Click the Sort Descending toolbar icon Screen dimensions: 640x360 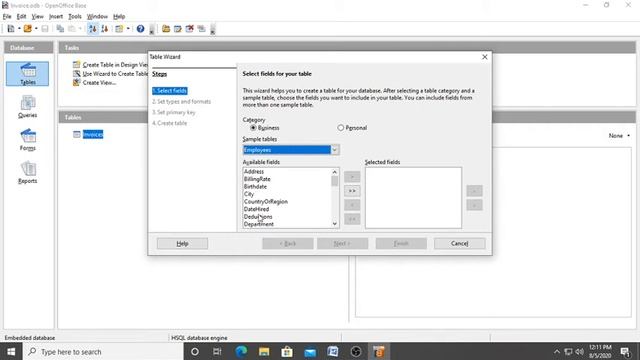click(104, 29)
